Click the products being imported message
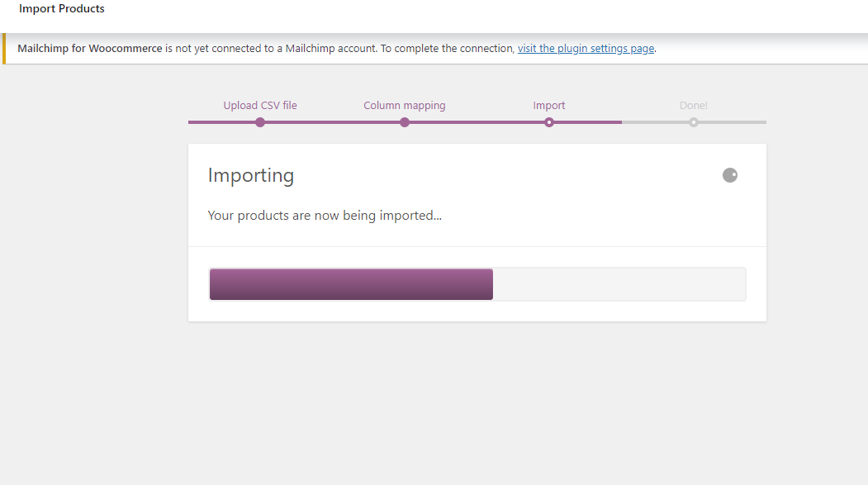The height and width of the screenshot is (485, 868). pos(325,216)
